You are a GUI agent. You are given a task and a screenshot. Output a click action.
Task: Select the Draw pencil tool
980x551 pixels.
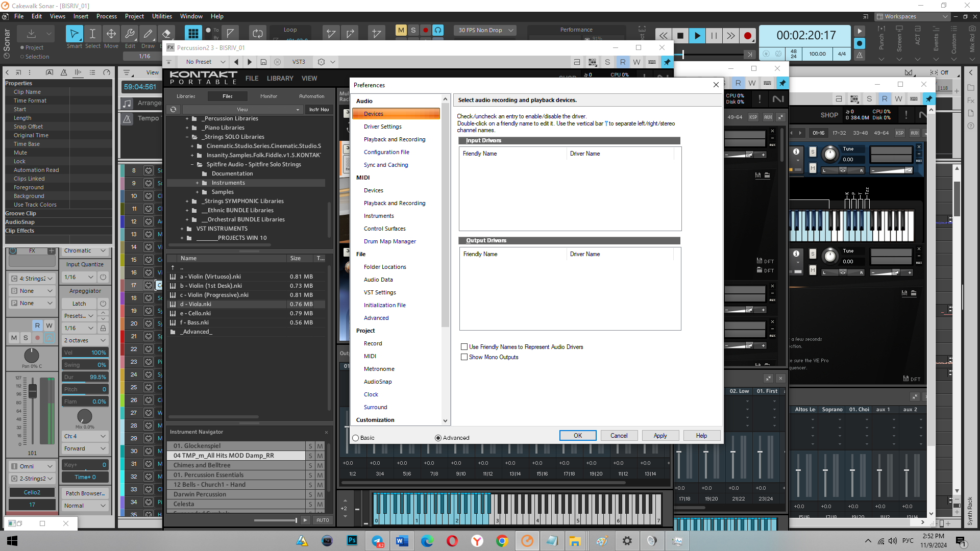coord(148,34)
